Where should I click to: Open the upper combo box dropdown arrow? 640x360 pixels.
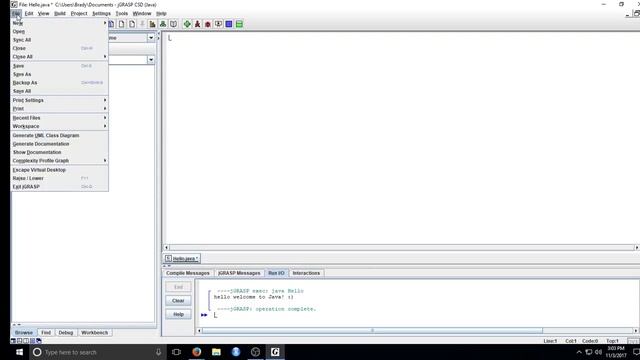(x=151, y=38)
